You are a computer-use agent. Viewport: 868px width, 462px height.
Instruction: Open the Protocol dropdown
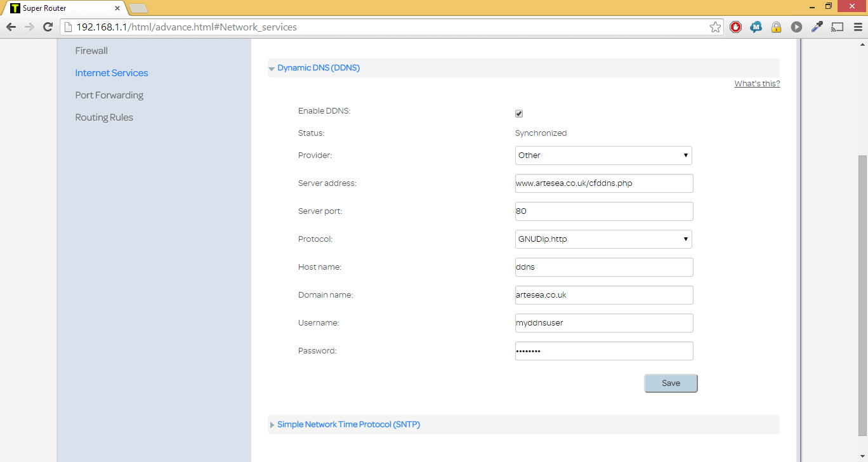tap(603, 239)
